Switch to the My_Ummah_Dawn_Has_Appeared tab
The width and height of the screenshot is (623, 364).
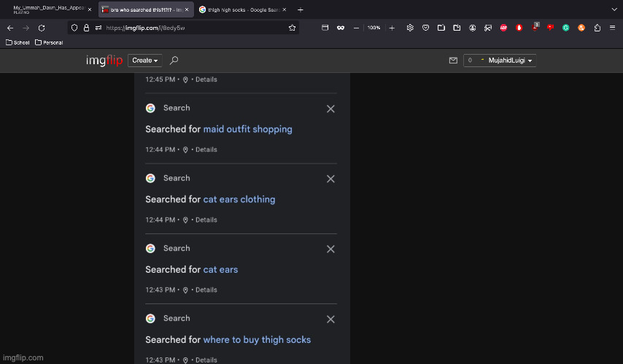(x=48, y=9)
